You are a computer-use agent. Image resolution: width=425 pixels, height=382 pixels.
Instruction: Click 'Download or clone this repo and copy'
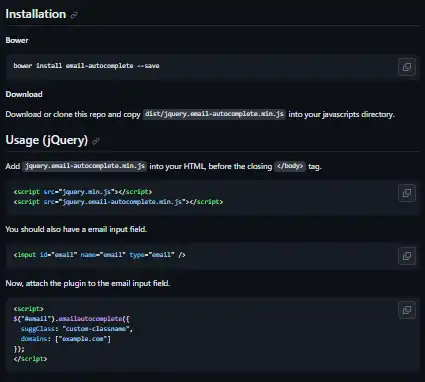click(x=73, y=114)
